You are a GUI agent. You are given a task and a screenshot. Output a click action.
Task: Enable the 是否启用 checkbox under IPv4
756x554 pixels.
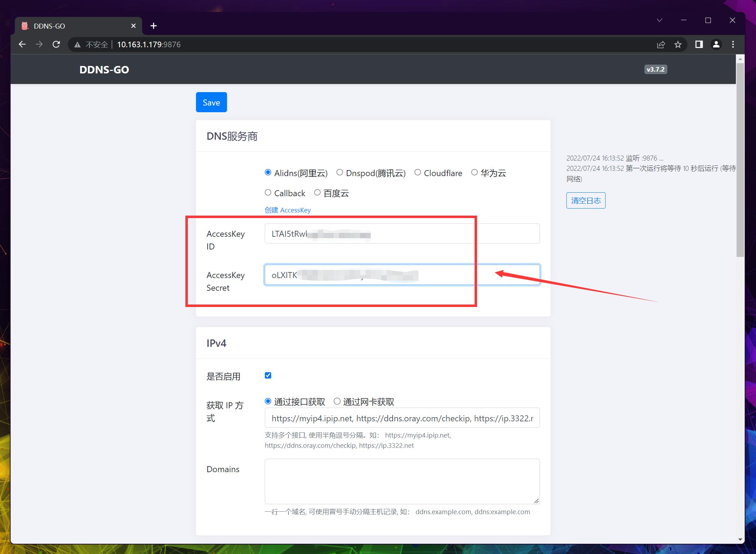268,375
